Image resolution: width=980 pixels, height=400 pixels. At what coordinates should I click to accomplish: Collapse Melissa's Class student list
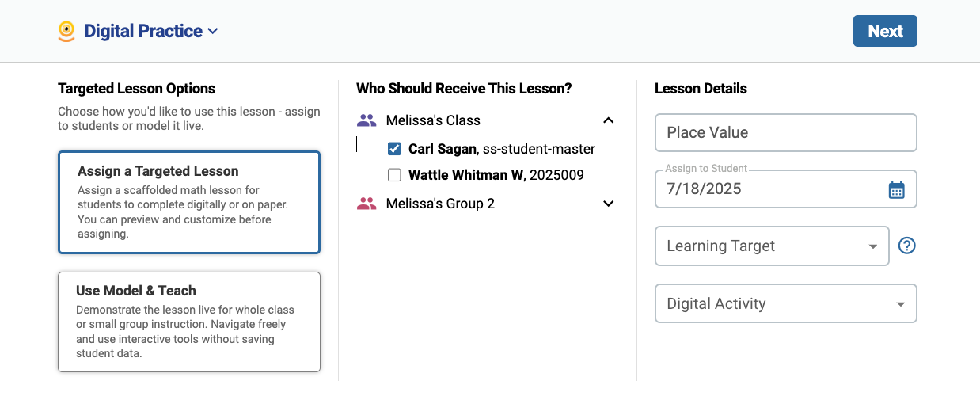608,120
